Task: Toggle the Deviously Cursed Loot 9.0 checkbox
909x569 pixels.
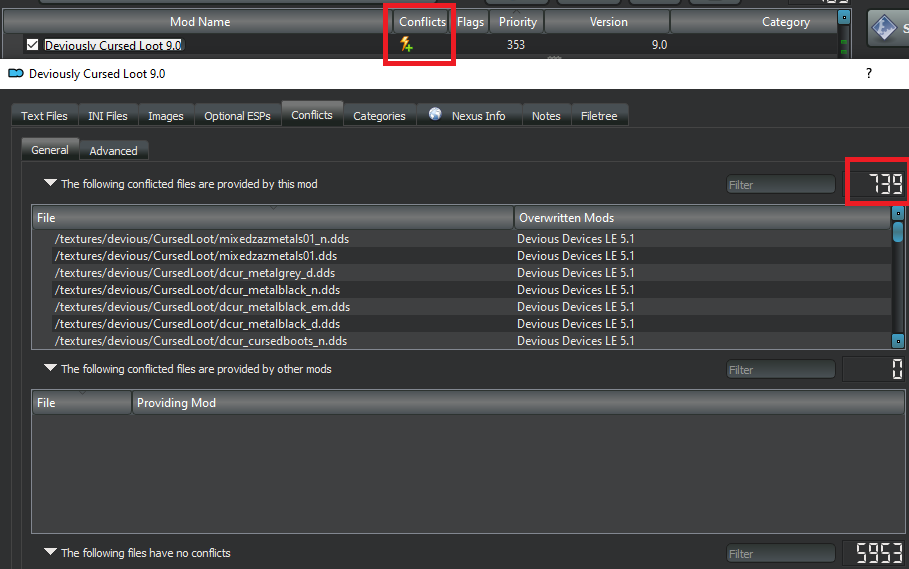Action: pyautogui.click(x=32, y=45)
